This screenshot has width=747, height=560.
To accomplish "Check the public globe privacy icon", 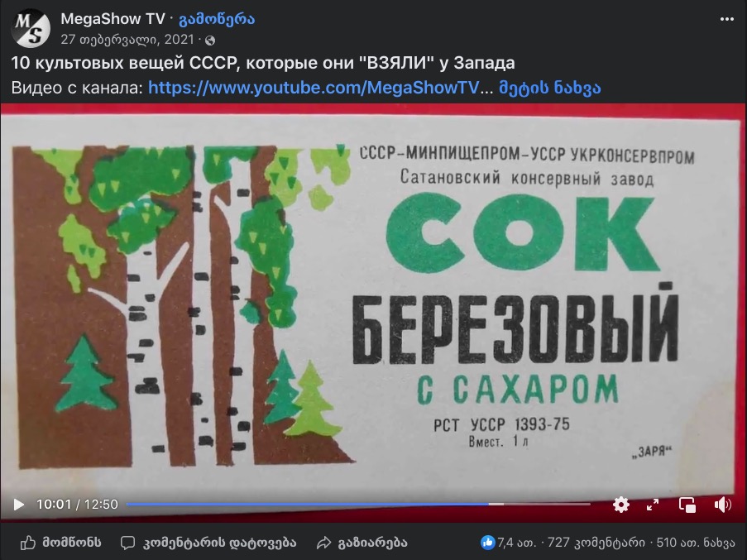I will coord(209,41).
